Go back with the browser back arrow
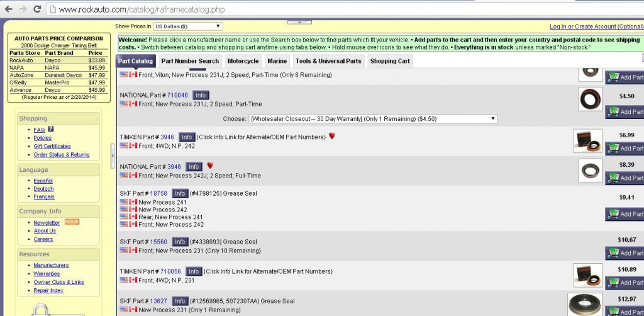Viewport: 644px width, 316px height. point(8,9)
